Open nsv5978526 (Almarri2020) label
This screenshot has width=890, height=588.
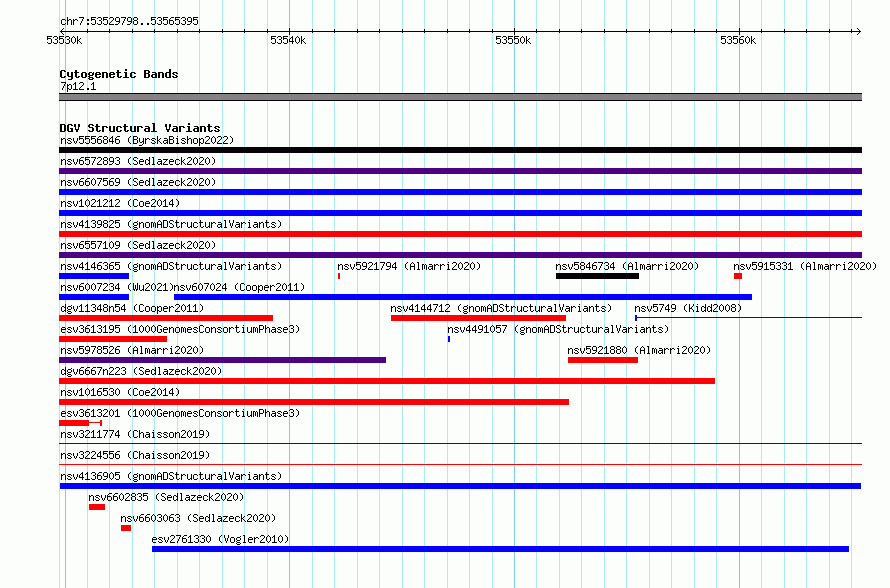pos(132,350)
